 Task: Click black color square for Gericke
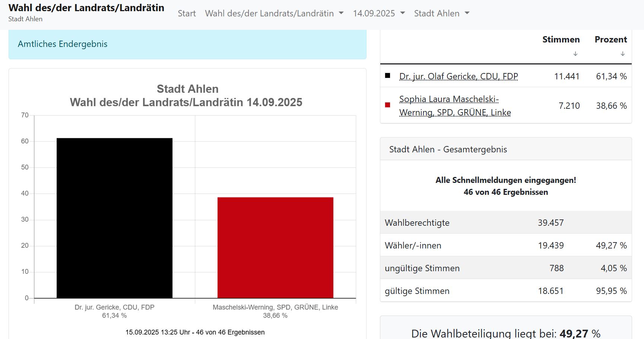click(387, 76)
